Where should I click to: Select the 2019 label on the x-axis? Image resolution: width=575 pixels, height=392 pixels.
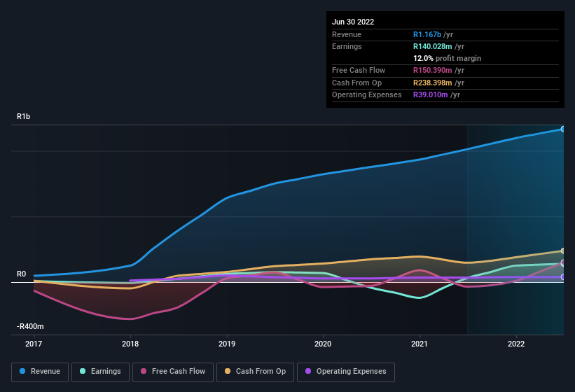(226, 344)
